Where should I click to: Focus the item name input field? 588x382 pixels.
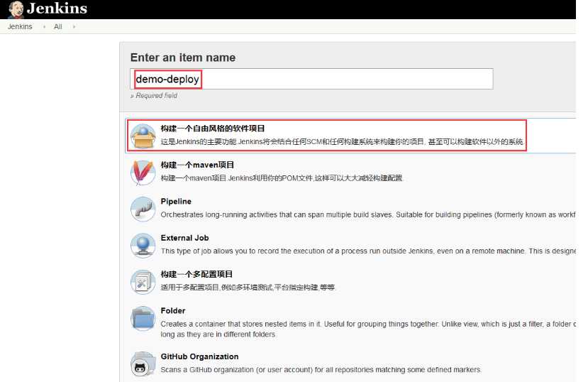coord(311,79)
